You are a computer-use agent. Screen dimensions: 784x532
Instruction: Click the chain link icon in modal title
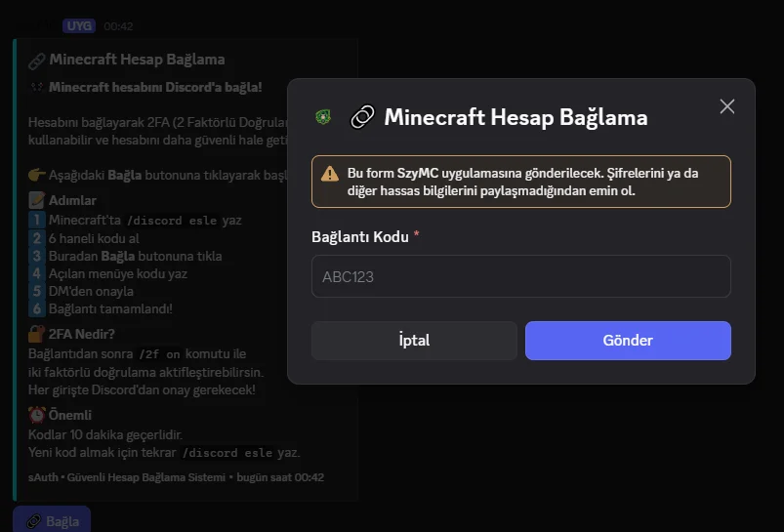click(x=362, y=117)
